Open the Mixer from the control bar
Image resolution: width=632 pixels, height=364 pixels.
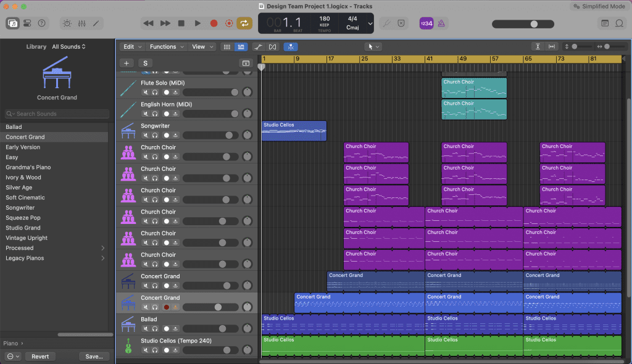(x=81, y=23)
